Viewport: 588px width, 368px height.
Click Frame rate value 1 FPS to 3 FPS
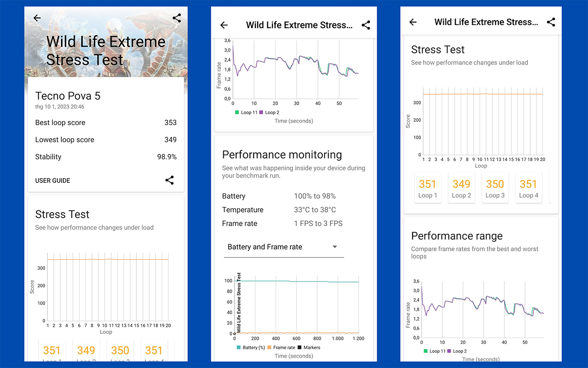click(x=318, y=224)
